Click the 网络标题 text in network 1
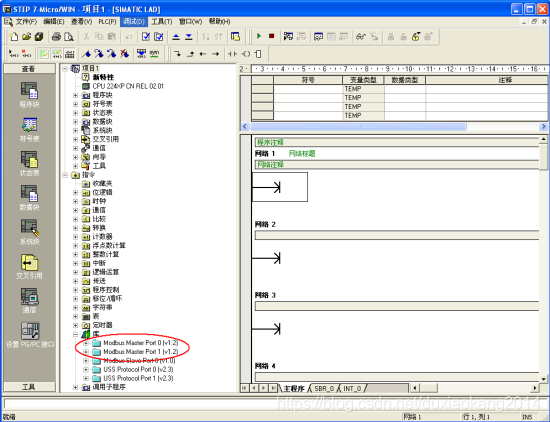This screenshot has width=550, height=422. [x=302, y=154]
